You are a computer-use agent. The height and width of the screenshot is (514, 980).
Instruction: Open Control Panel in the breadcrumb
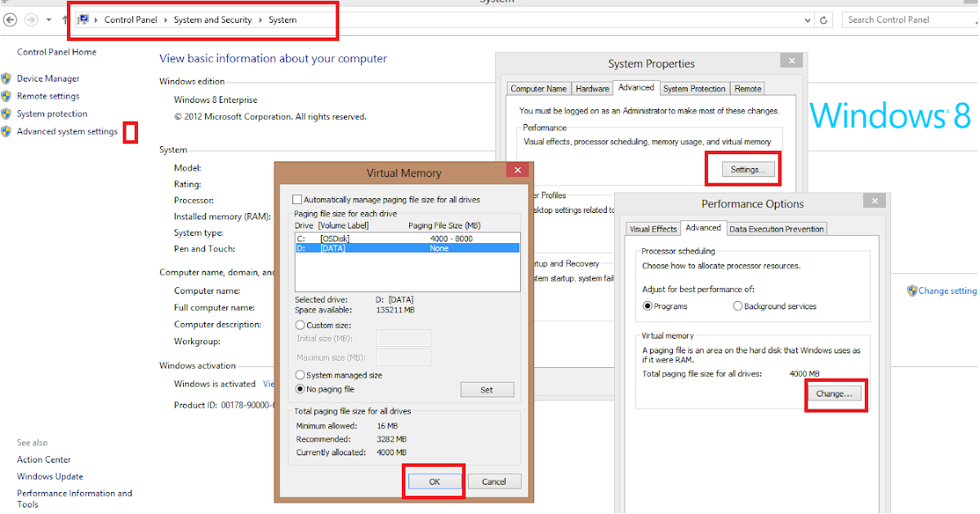coord(131,20)
